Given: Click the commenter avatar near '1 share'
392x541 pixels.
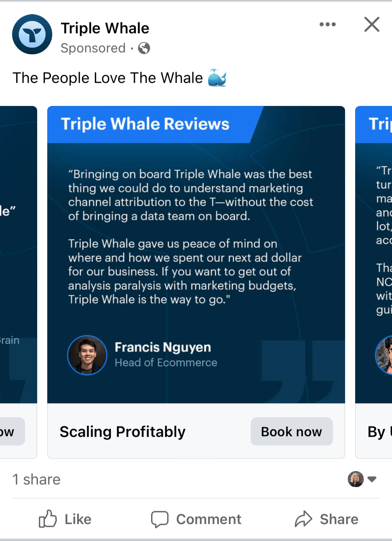Looking at the screenshot, I should click(x=356, y=479).
